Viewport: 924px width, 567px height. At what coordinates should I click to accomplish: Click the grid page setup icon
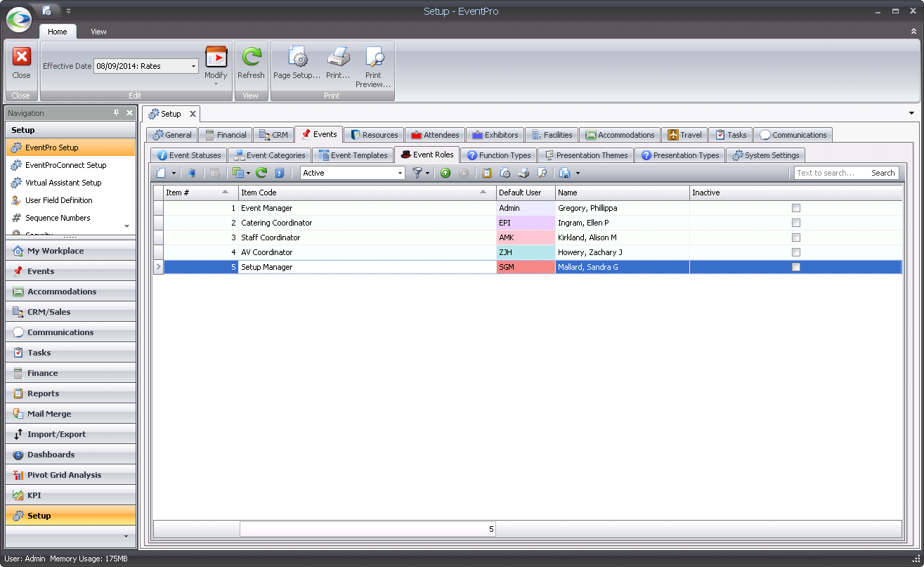505,173
